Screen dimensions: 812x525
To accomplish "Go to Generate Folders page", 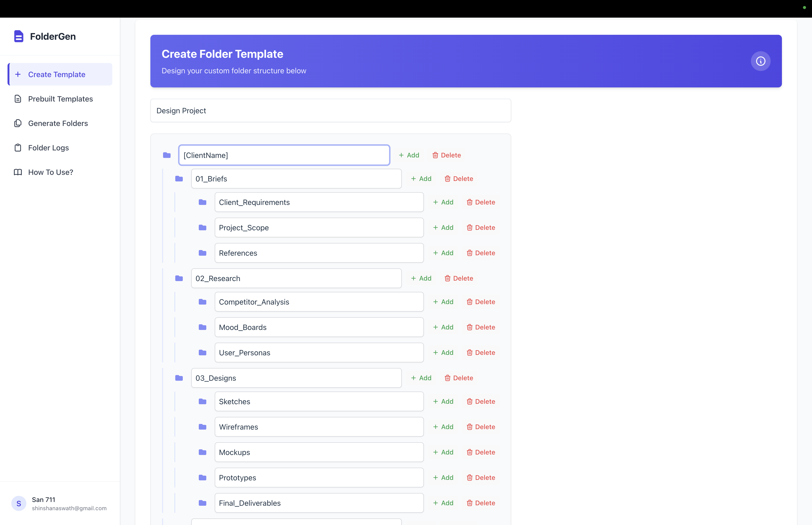I will tap(58, 123).
